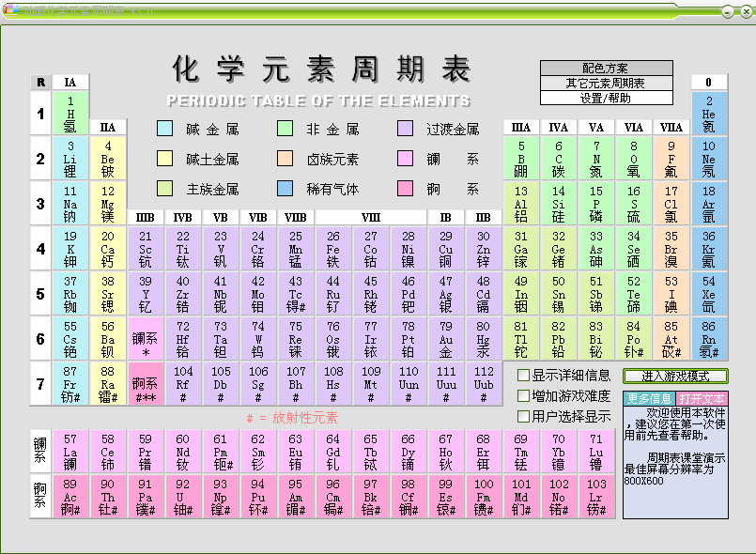The width and height of the screenshot is (756, 554).
Task: Click the app icon in title bar
Action: coord(10,9)
